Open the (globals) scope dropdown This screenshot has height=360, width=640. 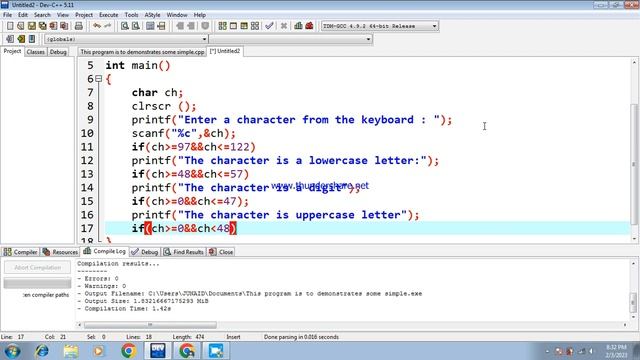pos(126,39)
